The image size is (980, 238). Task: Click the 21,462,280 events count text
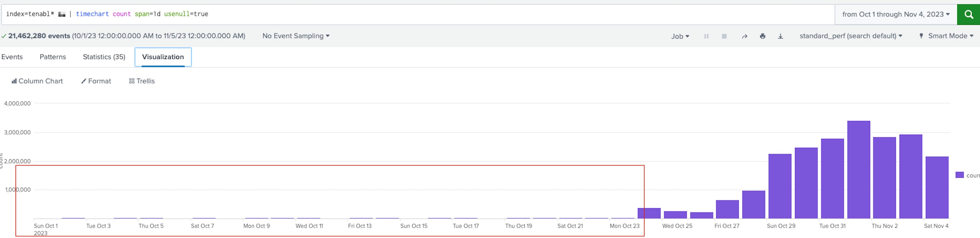[x=39, y=36]
